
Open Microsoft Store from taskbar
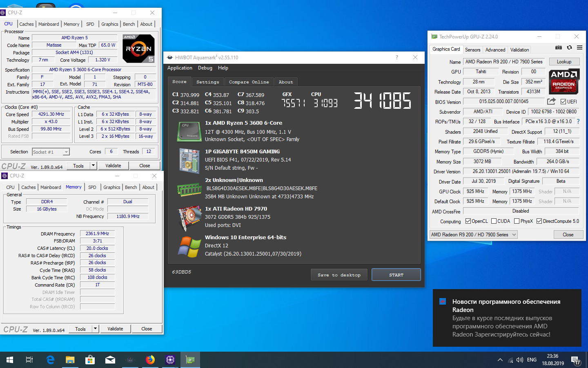90,360
